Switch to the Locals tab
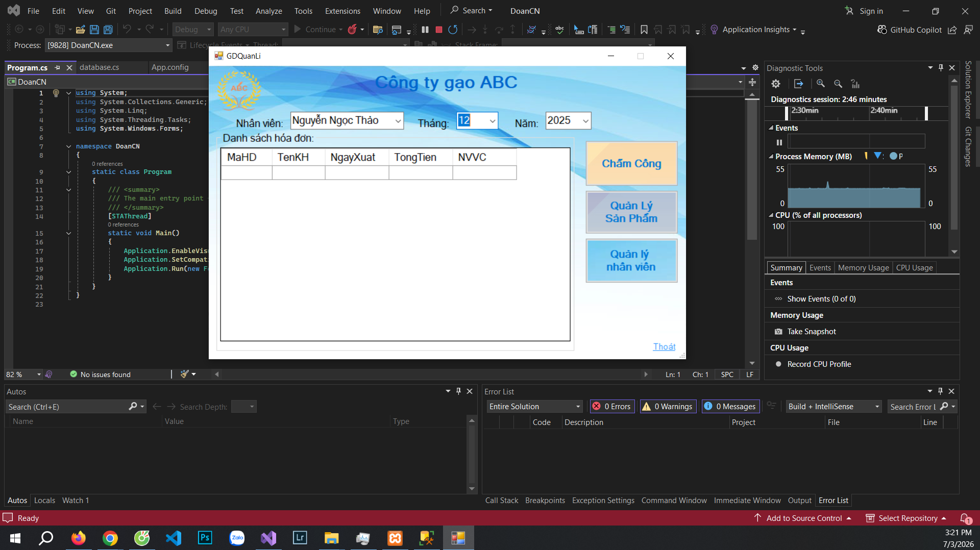The height and width of the screenshot is (550, 980). click(x=44, y=501)
